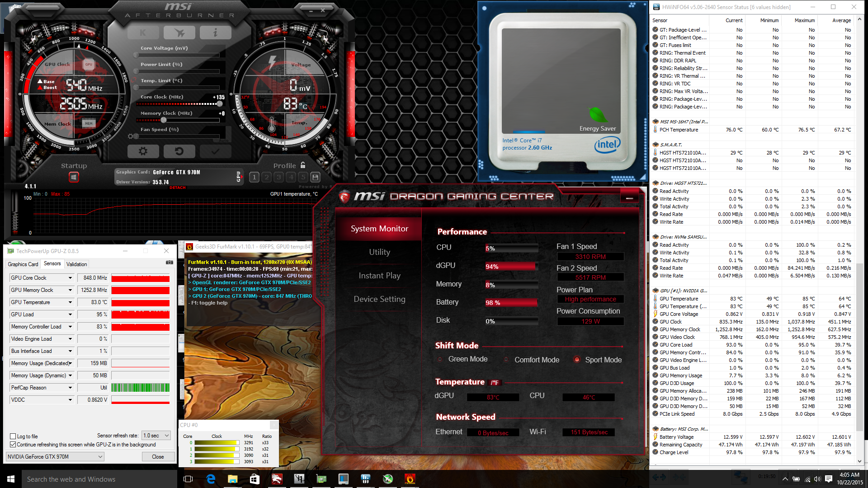This screenshot has width=868, height=488.
Task: Click the fan speed gear icon
Action: 131,136
